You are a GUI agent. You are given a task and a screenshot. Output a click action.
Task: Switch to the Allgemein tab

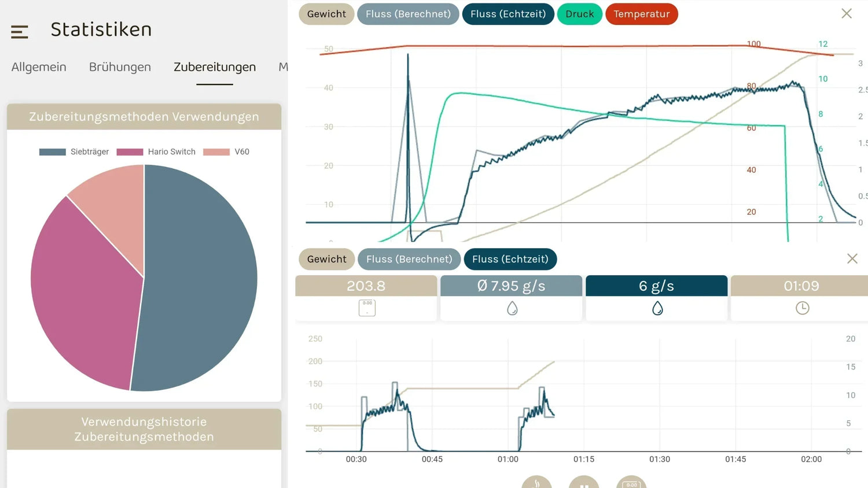(39, 67)
